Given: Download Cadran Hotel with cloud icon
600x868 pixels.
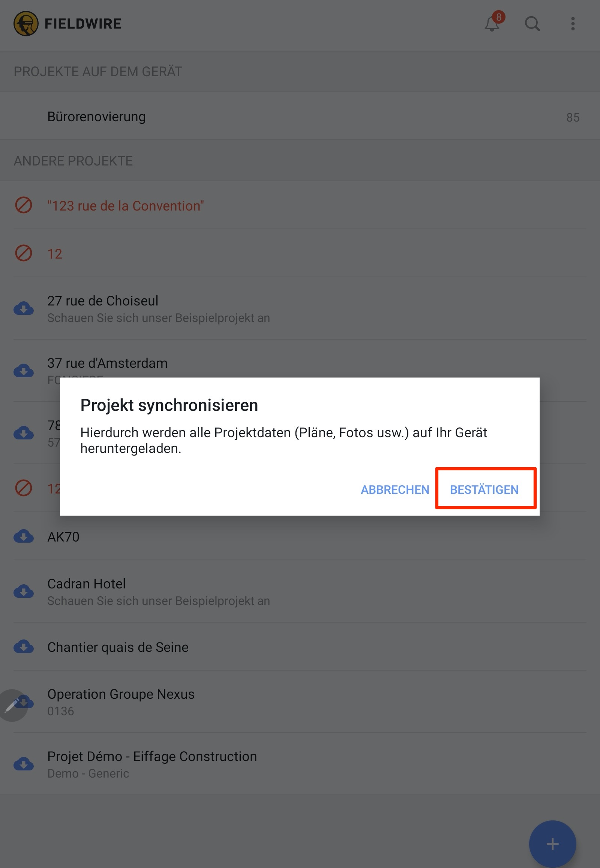Looking at the screenshot, I should 24,591.
